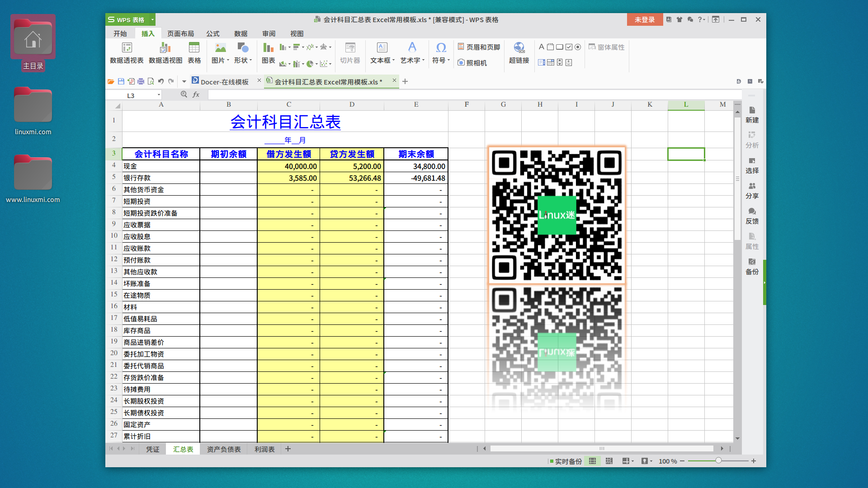This screenshot has height=488, width=868.
Task: Click 分享 share in right sidebar
Action: coord(752,191)
